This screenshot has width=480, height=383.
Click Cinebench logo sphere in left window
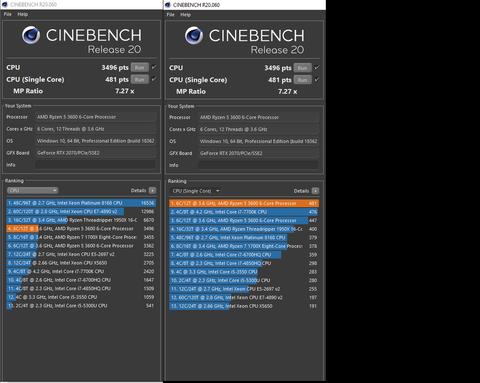(31, 35)
